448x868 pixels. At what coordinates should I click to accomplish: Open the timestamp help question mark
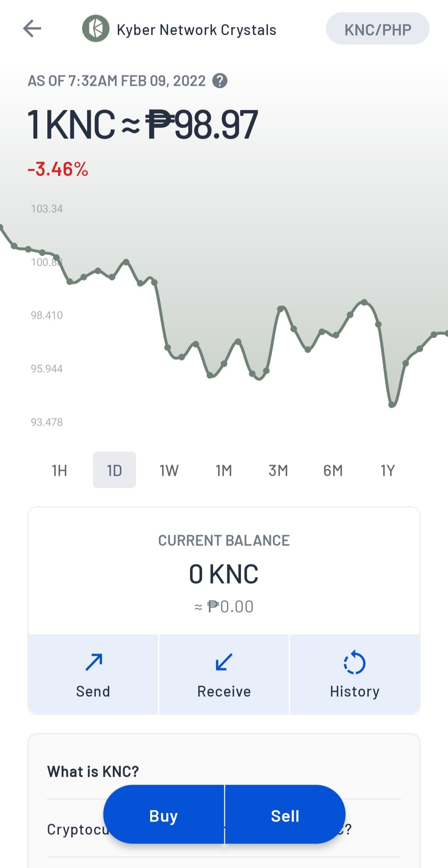coord(220,81)
